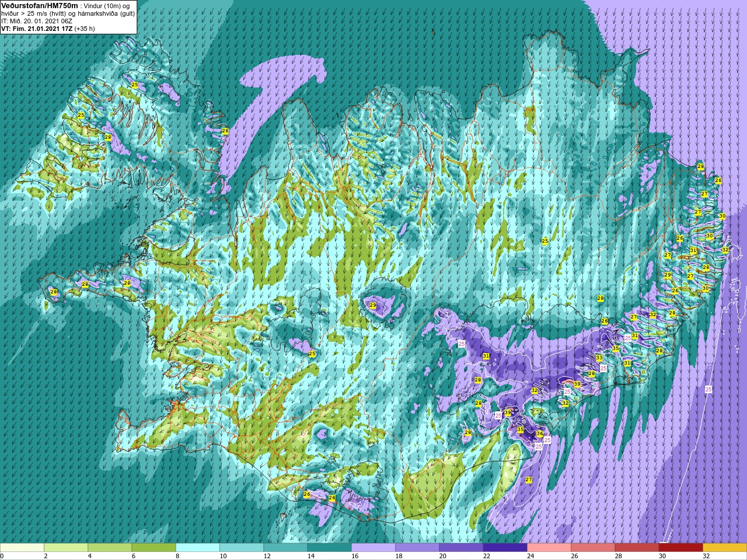
Task: Click the medium teal 12–14 legend swatch
Action: pyautogui.click(x=285, y=548)
